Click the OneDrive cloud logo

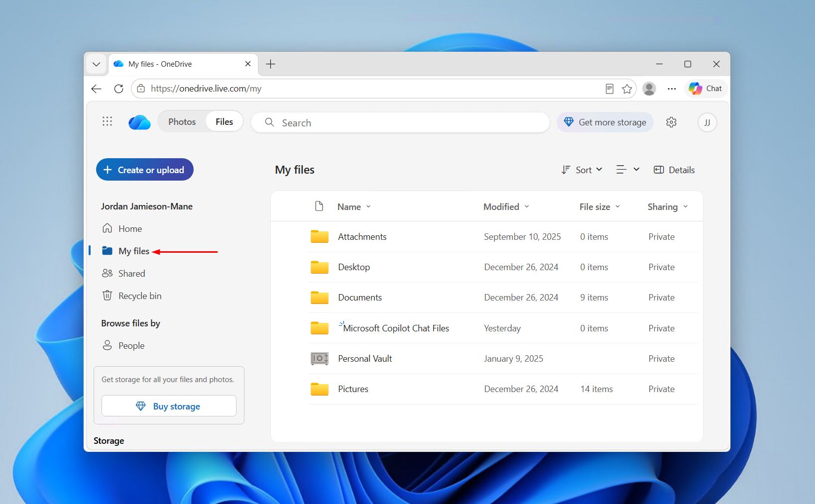pyautogui.click(x=139, y=122)
